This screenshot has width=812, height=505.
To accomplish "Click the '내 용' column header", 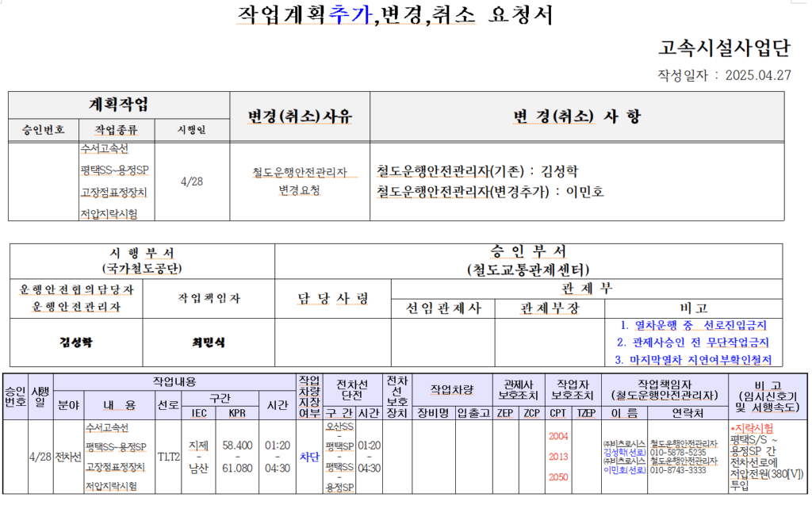I will [x=121, y=405].
